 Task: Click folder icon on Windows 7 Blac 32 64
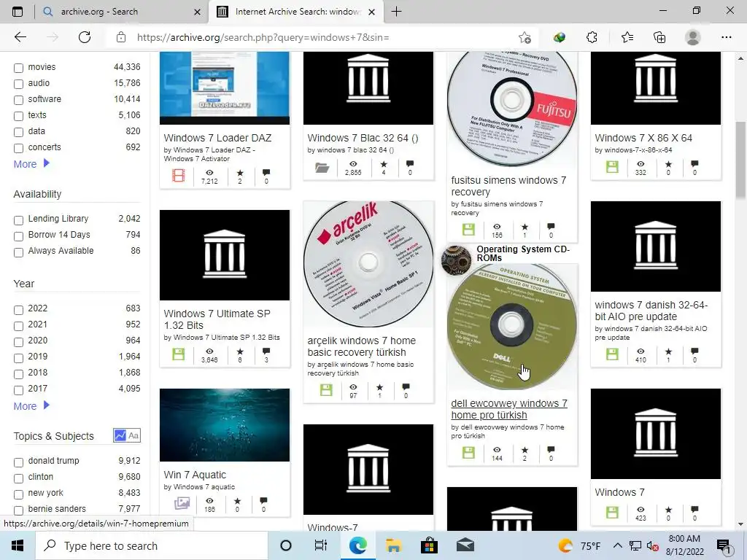322,167
